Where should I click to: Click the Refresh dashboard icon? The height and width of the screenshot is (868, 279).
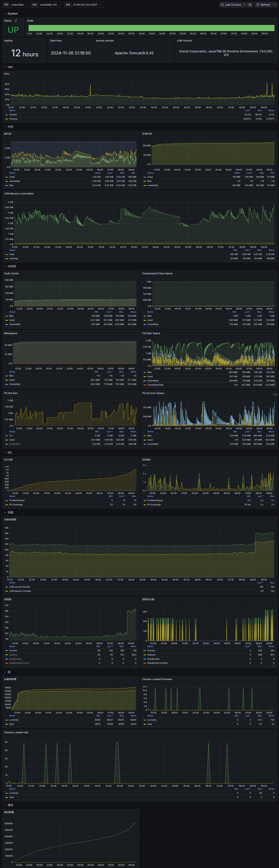258,5
